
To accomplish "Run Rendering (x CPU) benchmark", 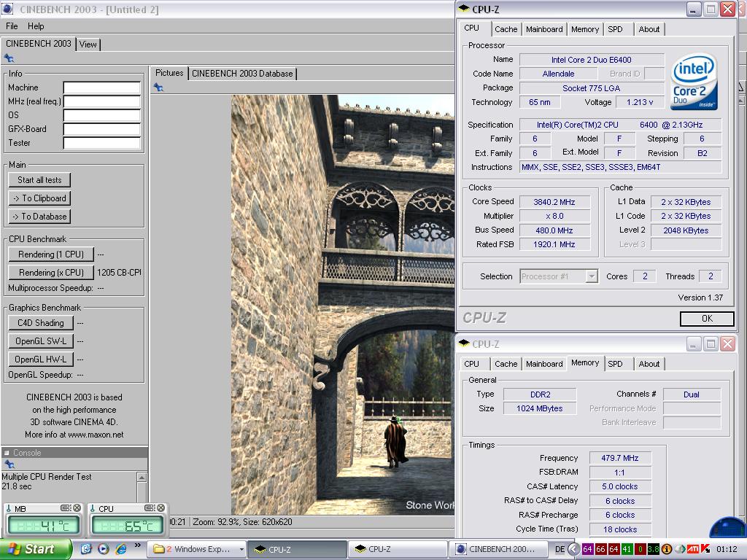I will pyautogui.click(x=51, y=273).
